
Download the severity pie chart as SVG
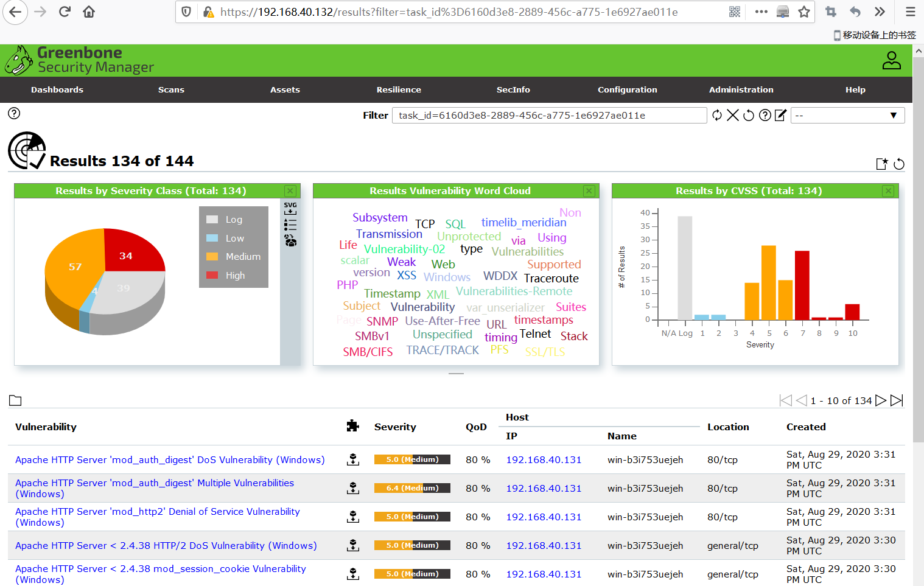coord(290,209)
